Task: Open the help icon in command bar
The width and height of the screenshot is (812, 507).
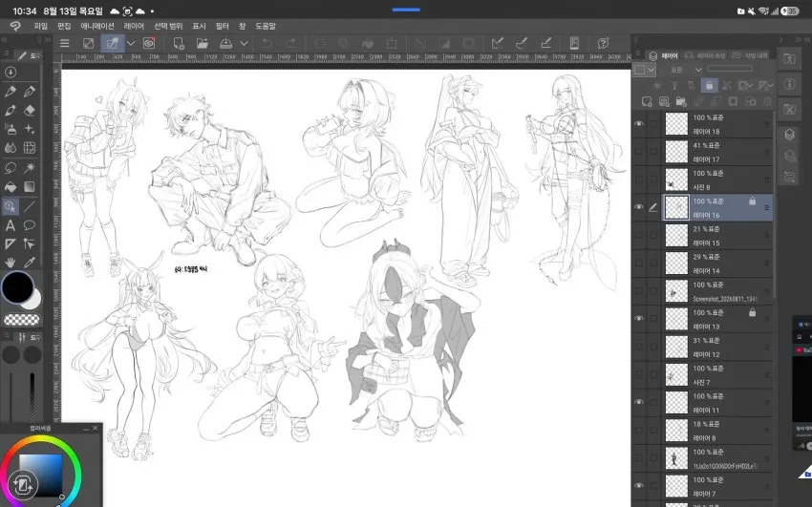Action: [x=604, y=44]
